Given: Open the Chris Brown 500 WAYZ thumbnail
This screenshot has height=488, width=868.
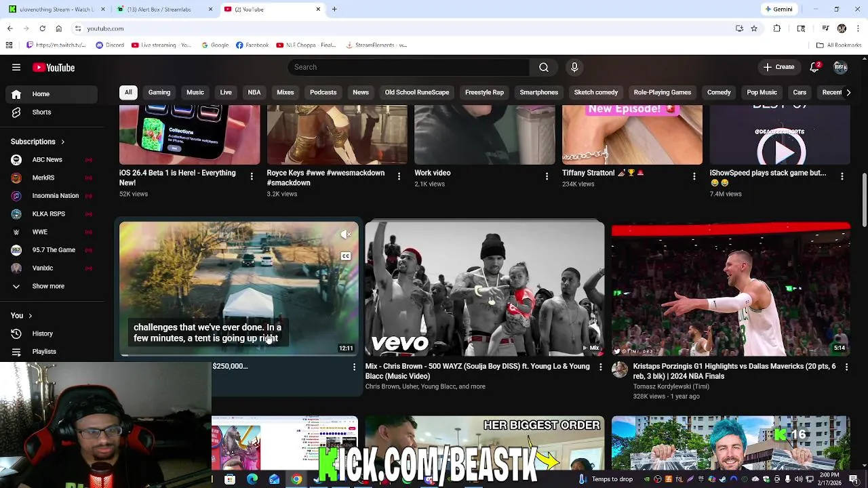Looking at the screenshot, I should point(485,289).
